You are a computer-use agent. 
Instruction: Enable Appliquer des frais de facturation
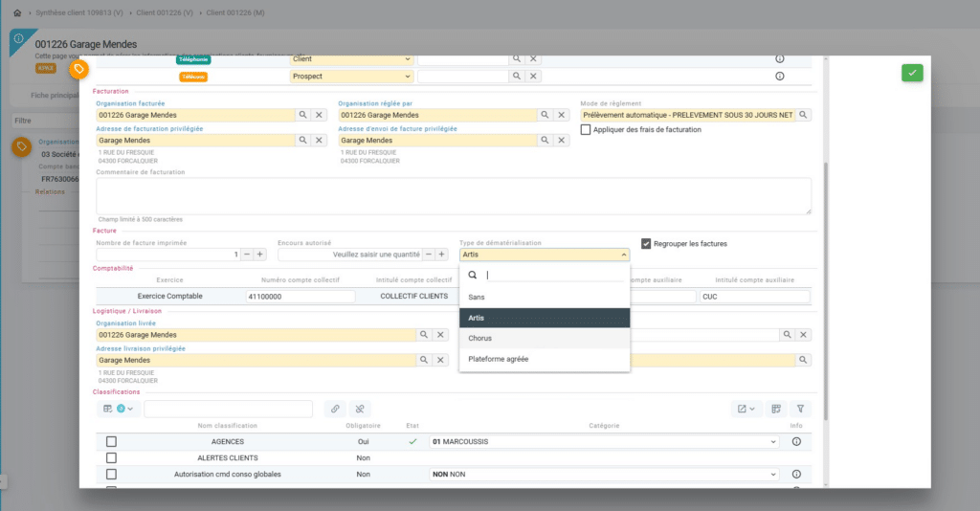(586, 129)
